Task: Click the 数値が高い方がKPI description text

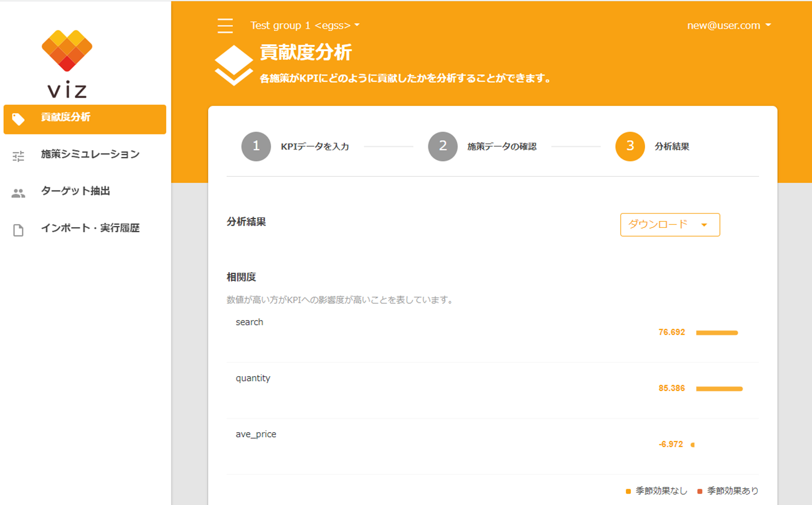Action: 340,300
